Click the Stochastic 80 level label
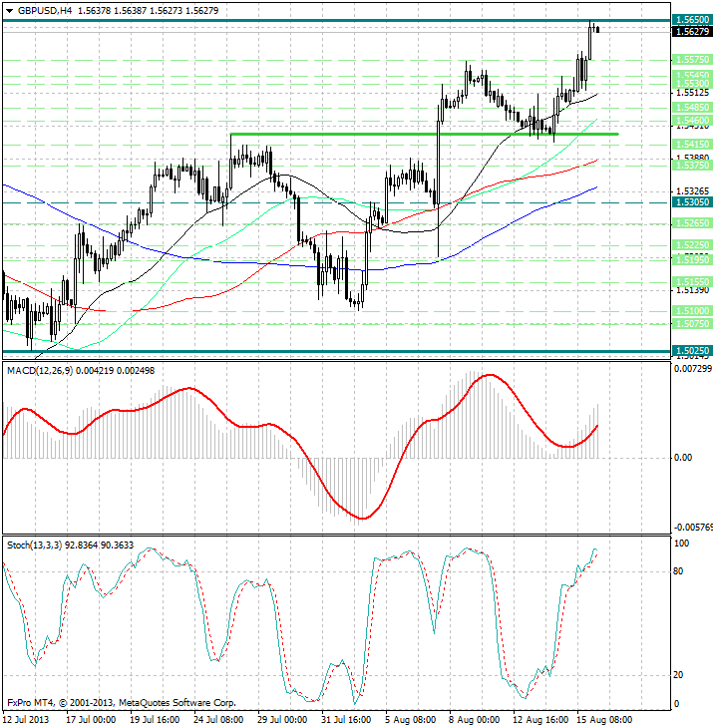Image resolution: width=713 pixels, height=728 pixels. pos(678,571)
